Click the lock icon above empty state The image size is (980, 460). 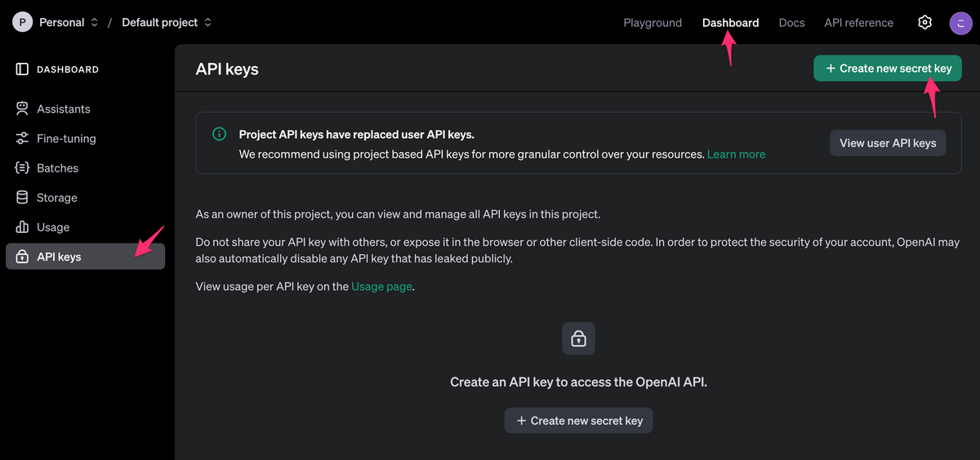pyautogui.click(x=578, y=338)
